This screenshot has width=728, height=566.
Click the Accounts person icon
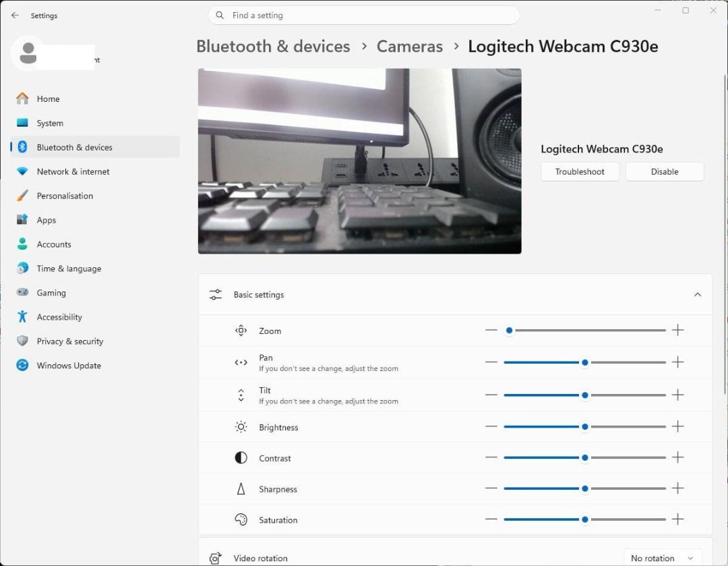pos(22,244)
